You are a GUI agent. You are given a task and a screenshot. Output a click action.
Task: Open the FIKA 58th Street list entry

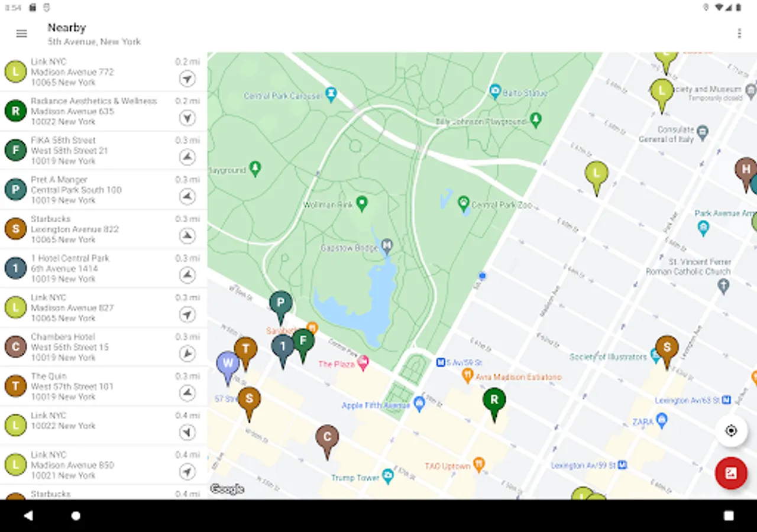pyautogui.click(x=103, y=151)
